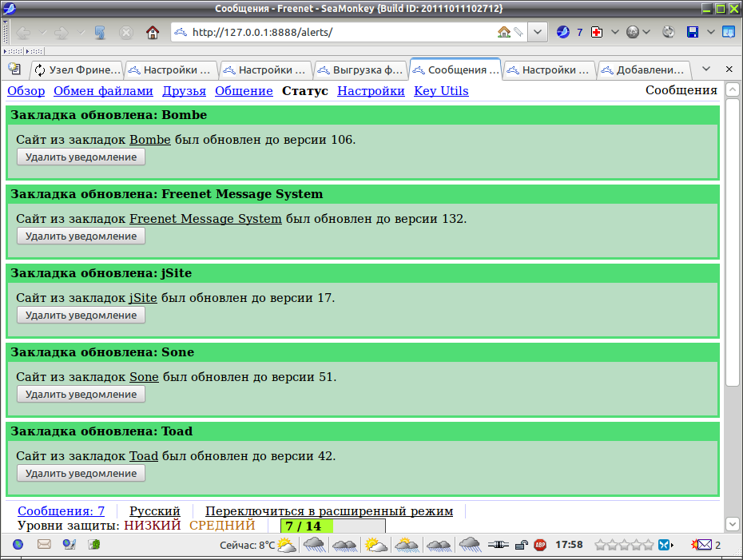Screen dimensions: 743x560
Task: Open the dropdown arrow beside the red cross icon
Action: 615,32
